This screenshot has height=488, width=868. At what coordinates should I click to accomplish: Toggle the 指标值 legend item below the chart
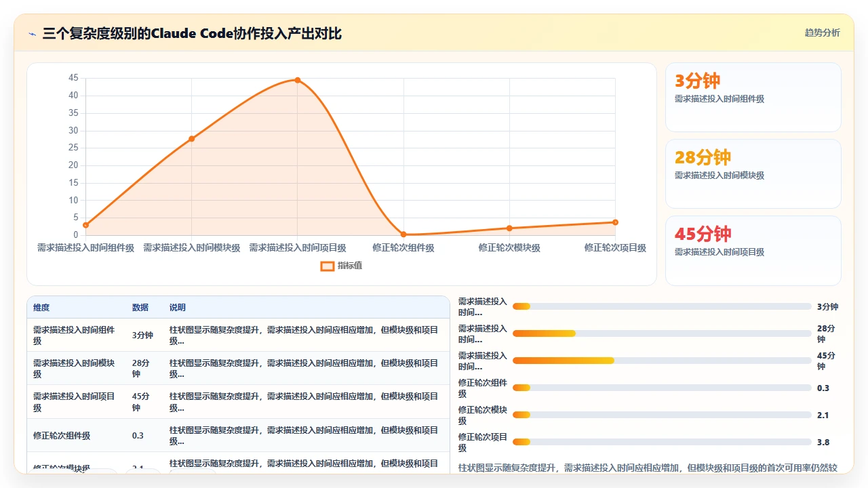341,266
